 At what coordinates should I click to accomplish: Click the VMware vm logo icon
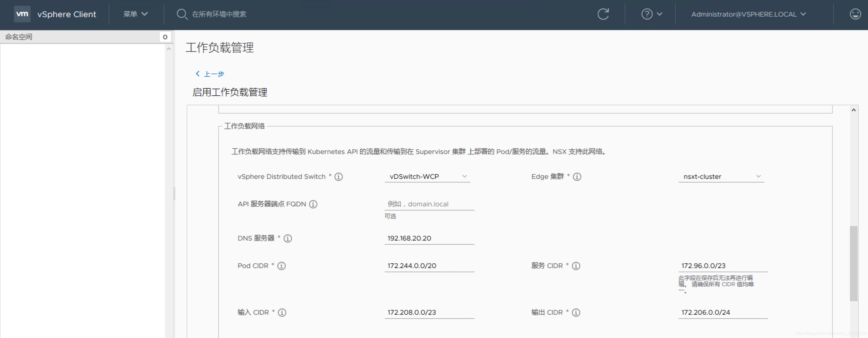pyautogui.click(x=22, y=14)
